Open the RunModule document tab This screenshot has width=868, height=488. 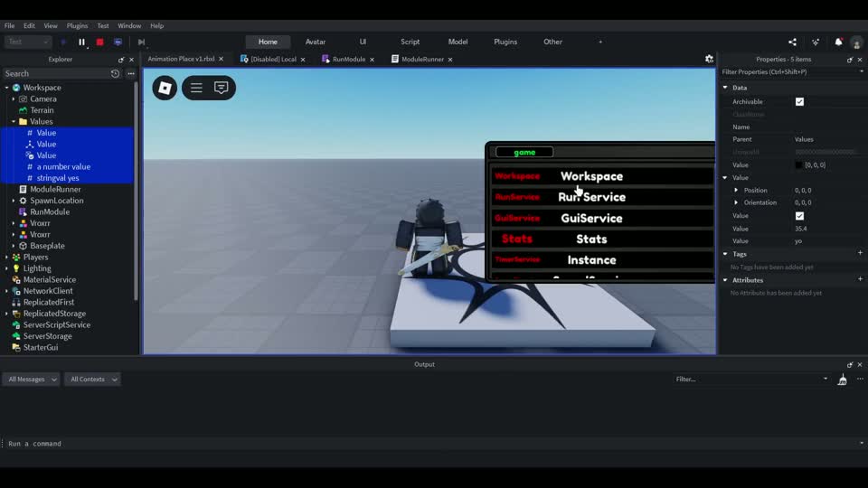pyautogui.click(x=349, y=60)
